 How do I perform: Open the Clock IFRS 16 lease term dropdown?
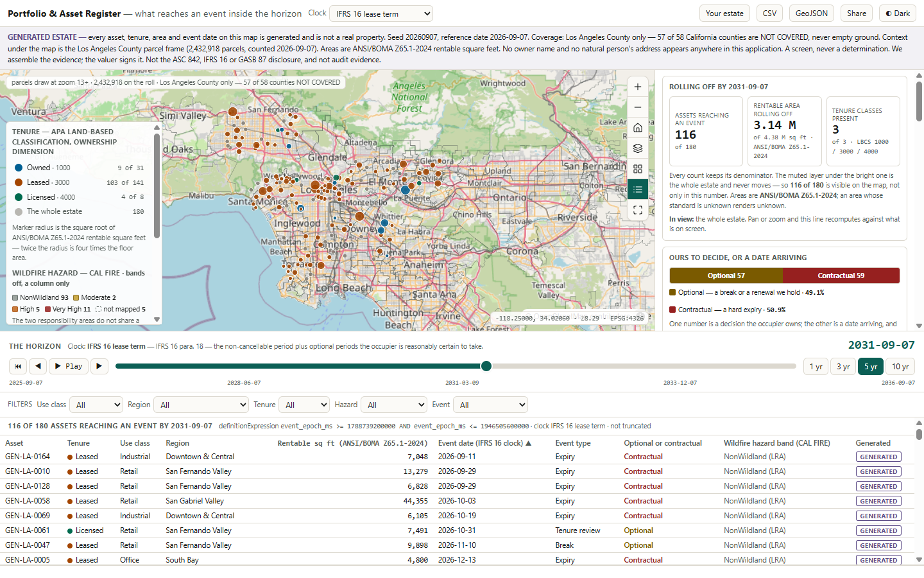point(381,13)
